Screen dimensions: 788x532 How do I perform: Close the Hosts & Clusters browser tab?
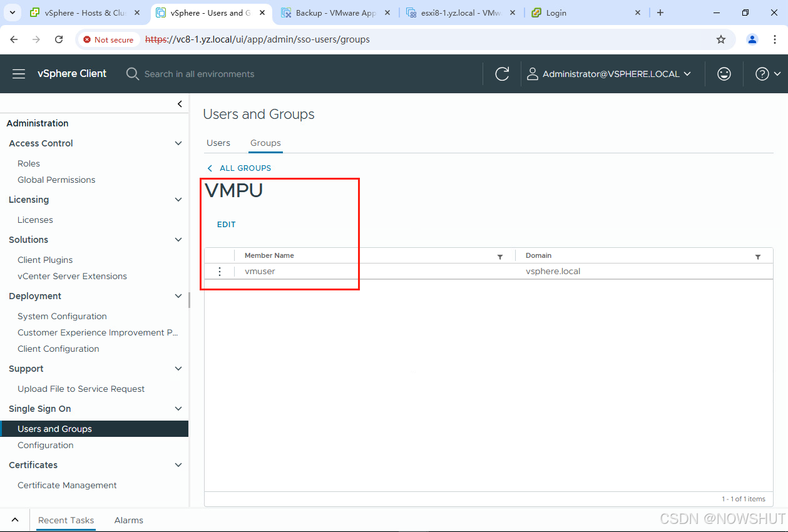pyautogui.click(x=137, y=13)
